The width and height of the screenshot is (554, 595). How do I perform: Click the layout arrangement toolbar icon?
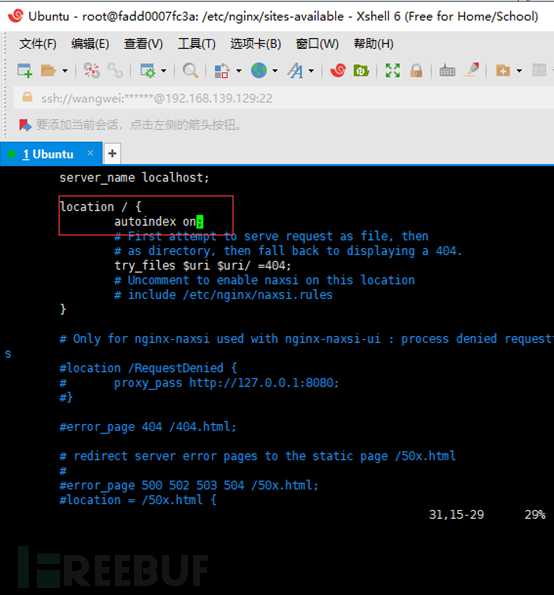coord(222,71)
